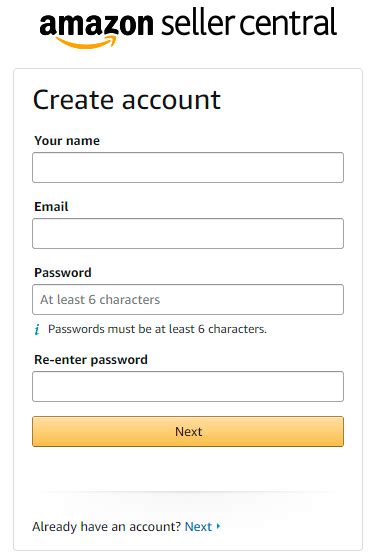Select the Email input box

click(188, 234)
